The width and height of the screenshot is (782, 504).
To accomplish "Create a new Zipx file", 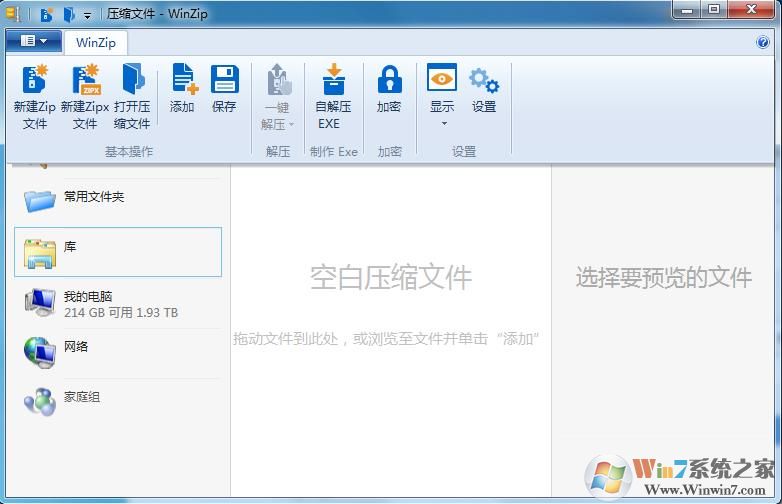I will coord(85,80).
